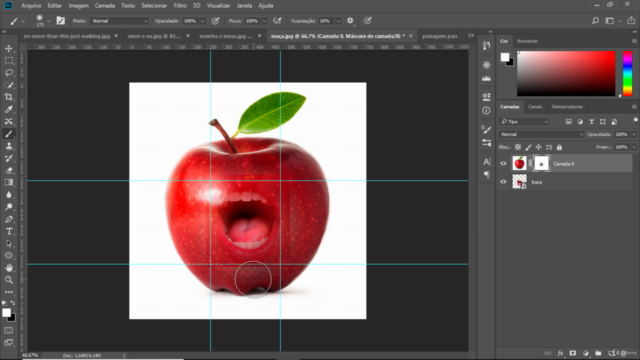Click the add layer mask icon
The image size is (640, 360).
573,353
